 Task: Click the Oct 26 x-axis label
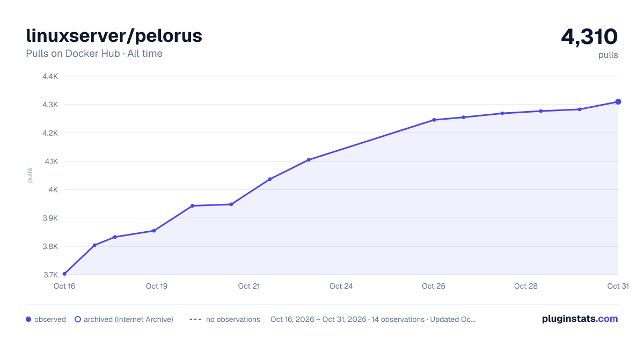coord(434,286)
